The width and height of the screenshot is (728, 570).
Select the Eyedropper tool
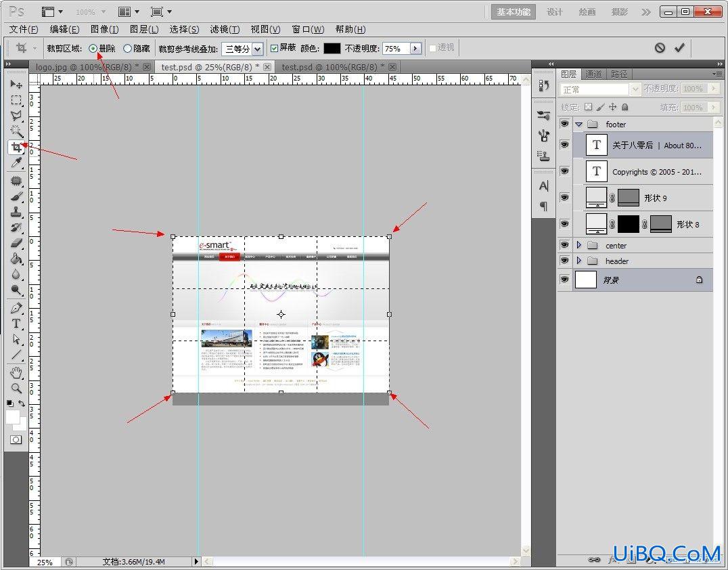[16, 162]
